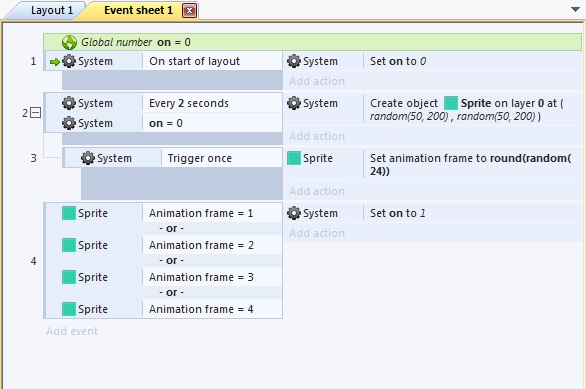Close the Event sheet 1 tab
Viewport: 586px width, 389px height.
tap(189, 10)
